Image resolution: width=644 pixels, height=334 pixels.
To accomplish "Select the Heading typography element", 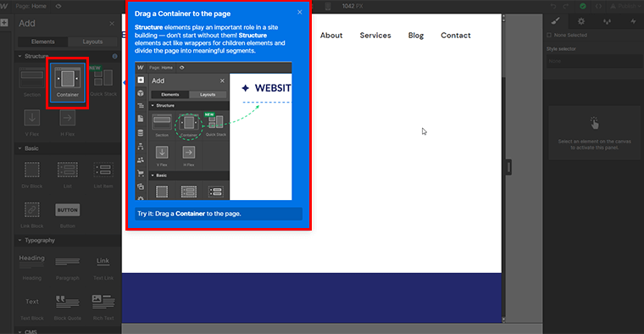I will click(32, 267).
